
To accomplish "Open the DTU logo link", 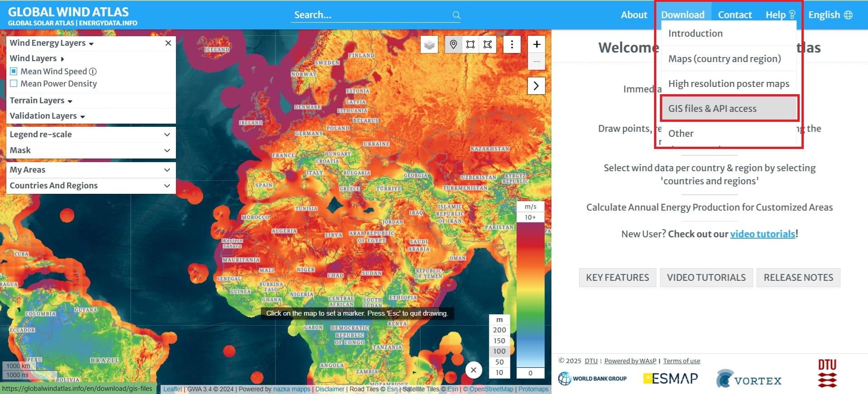I will (x=827, y=374).
